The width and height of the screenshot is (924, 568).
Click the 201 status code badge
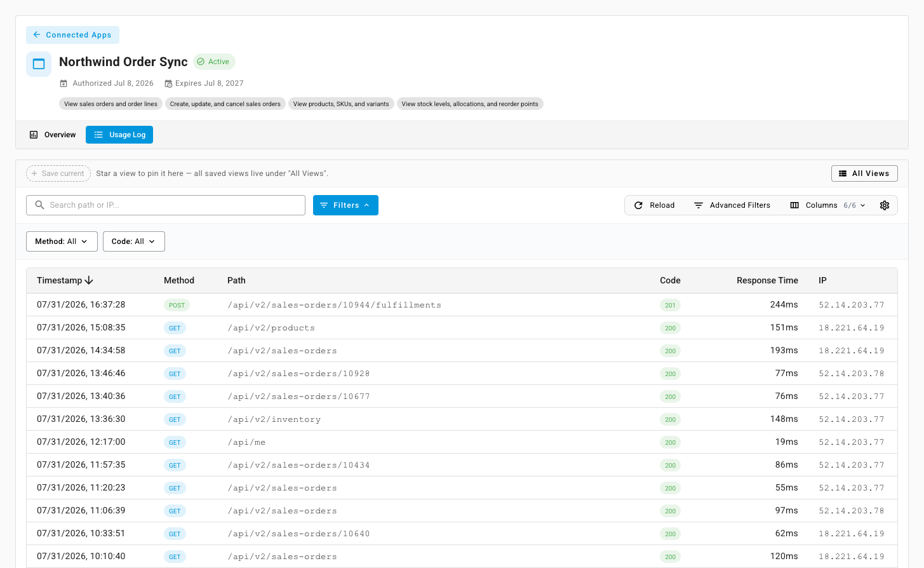pos(670,305)
